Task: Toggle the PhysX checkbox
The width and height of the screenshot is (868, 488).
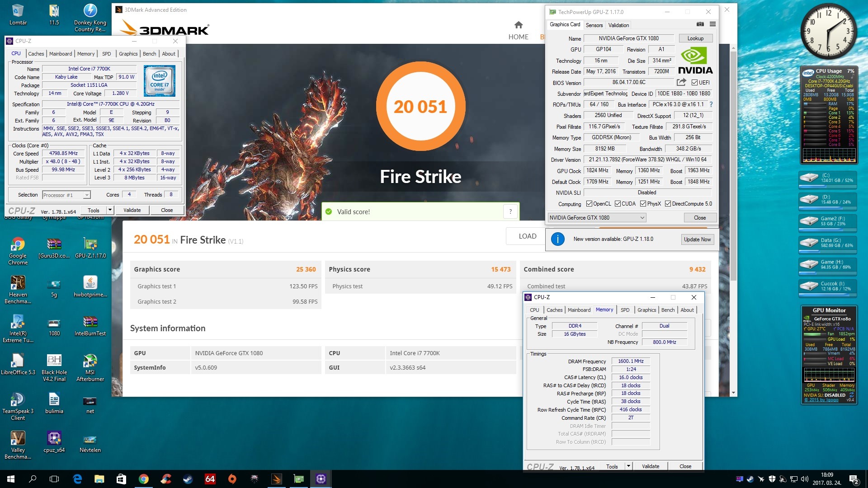Action: pyautogui.click(x=643, y=204)
